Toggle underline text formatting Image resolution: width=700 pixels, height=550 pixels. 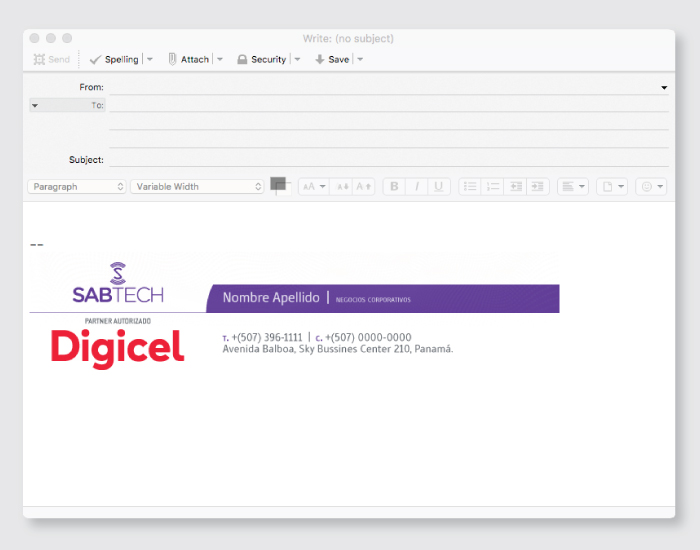coord(438,187)
